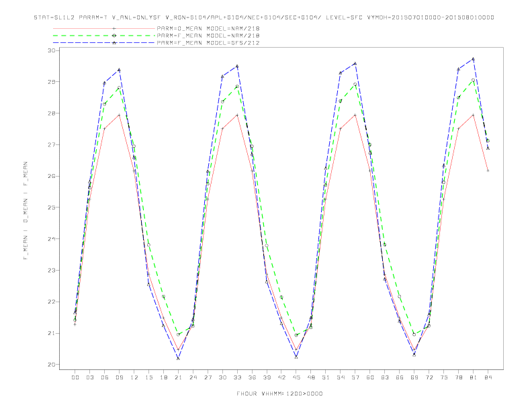The height and width of the screenshot is (411, 532).
Task: Click x-axis tick label 54
Action: tap(341, 377)
